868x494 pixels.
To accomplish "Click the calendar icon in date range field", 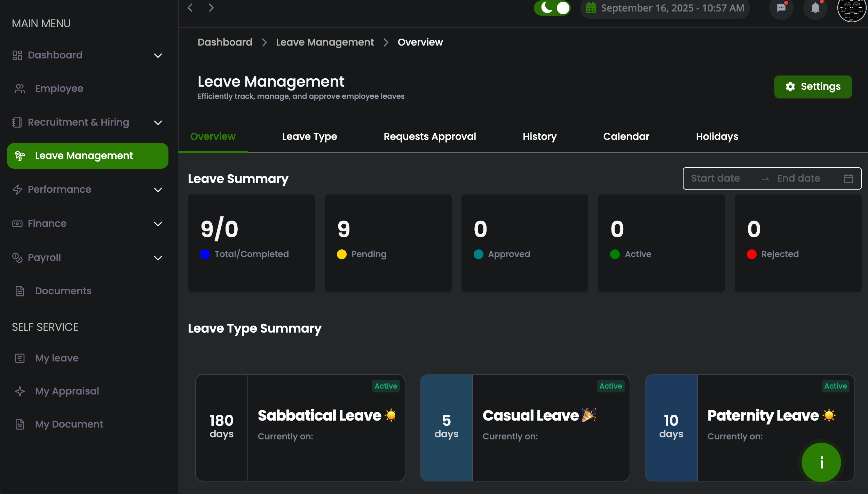I will 849,178.
